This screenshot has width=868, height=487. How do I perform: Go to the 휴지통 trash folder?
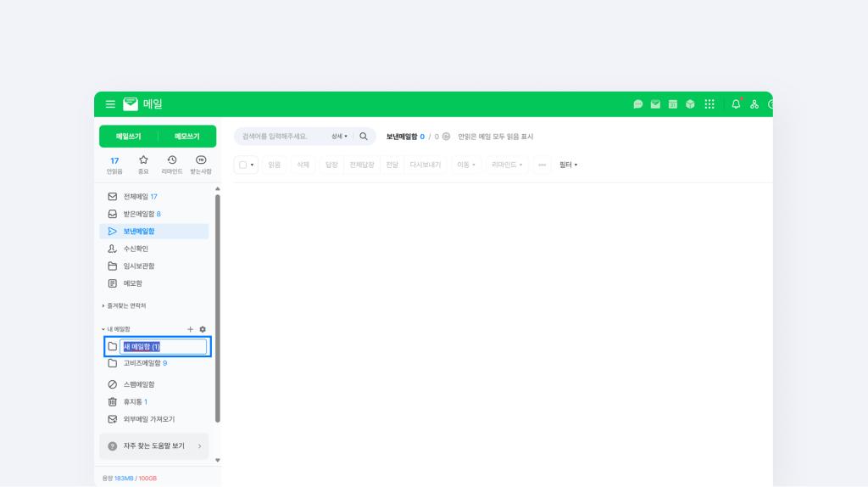pyautogui.click(x=132, y=402)
